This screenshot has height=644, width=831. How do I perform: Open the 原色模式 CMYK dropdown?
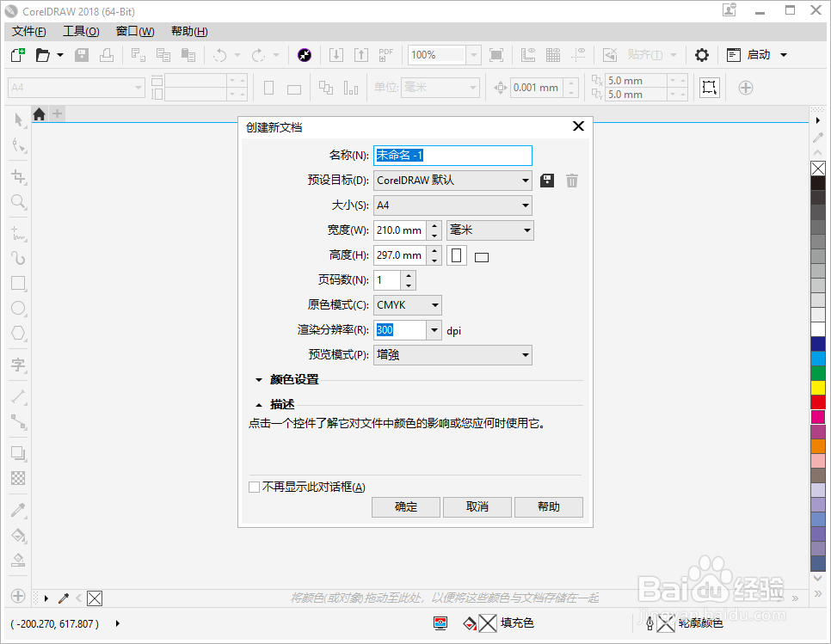tap(408, 305)
